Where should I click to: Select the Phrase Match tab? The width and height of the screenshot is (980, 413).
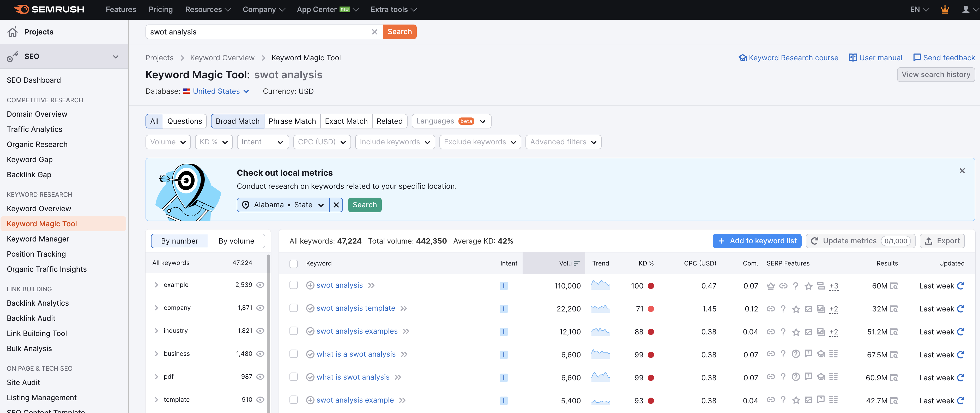tap(292, 121)
